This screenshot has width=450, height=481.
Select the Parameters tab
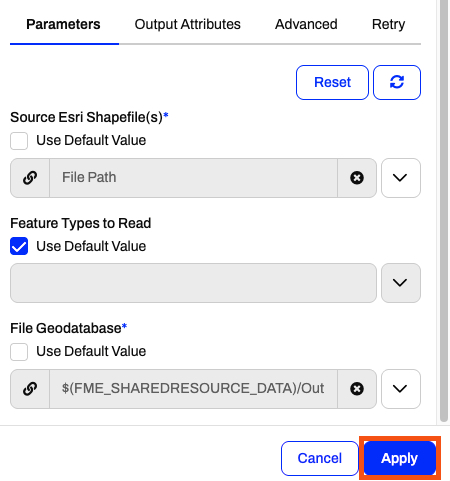(x=63, y=24)
